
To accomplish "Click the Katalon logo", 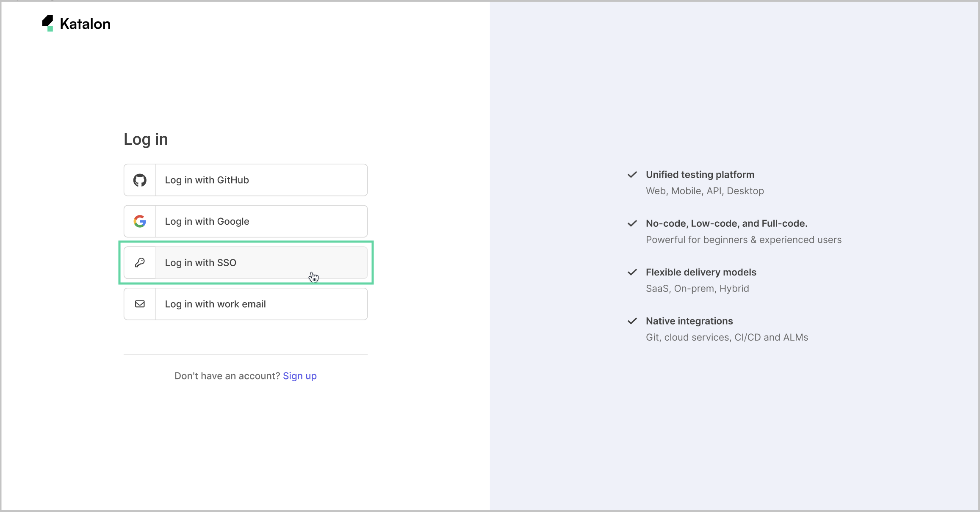I will coord(75,23).
